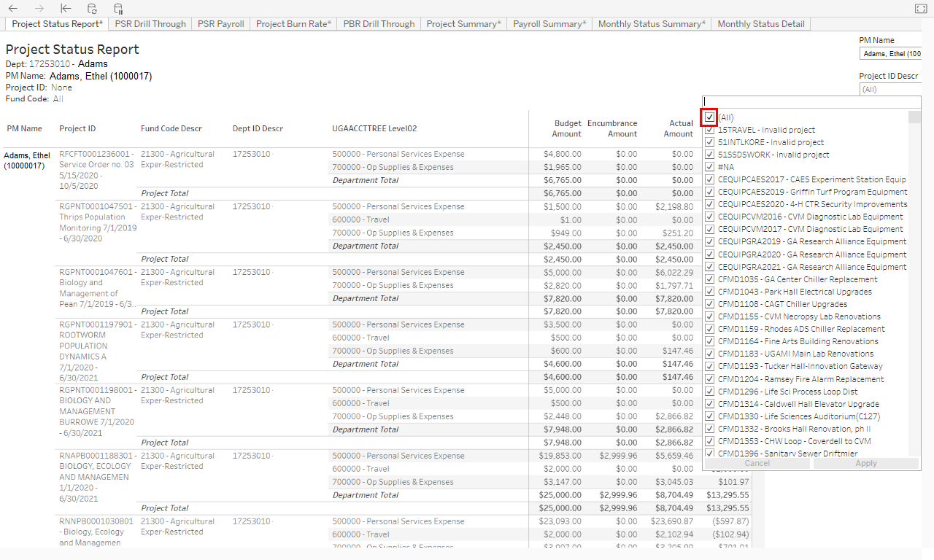Click the PM Name column header
Image resolution: width=934 pixels, height=560 pixels.
click(x=25, y=128)
